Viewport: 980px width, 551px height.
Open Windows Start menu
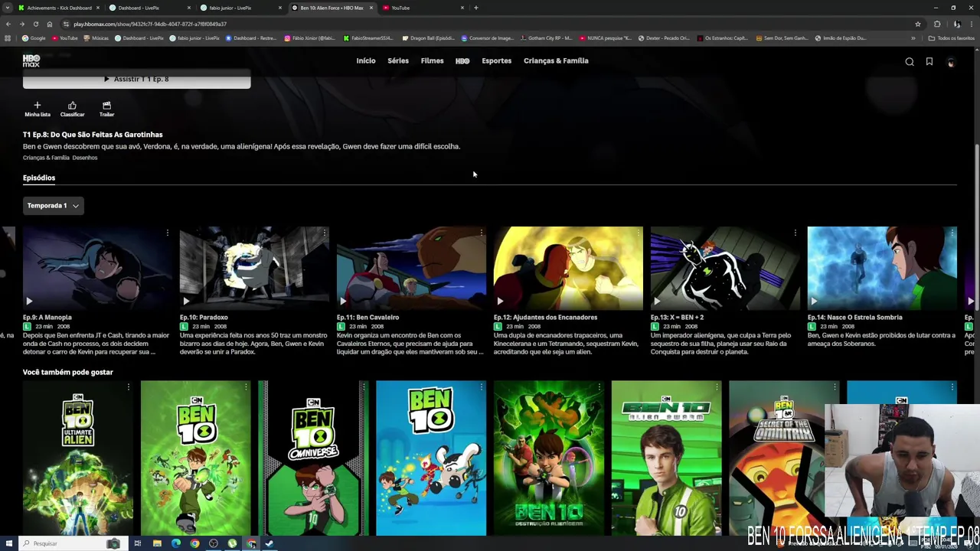point(8,543)
